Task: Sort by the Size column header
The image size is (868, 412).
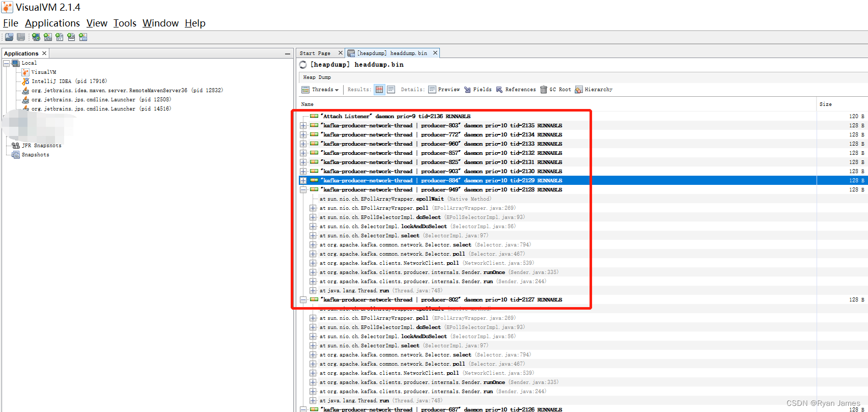Action: click(x=842, y=104)
